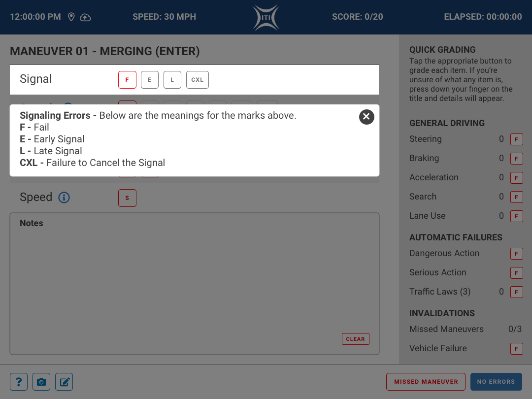Tap the camera icon in bottom toolbar
Image resolution: width=532 pixels, height=399 pixels.
(41, 382)
